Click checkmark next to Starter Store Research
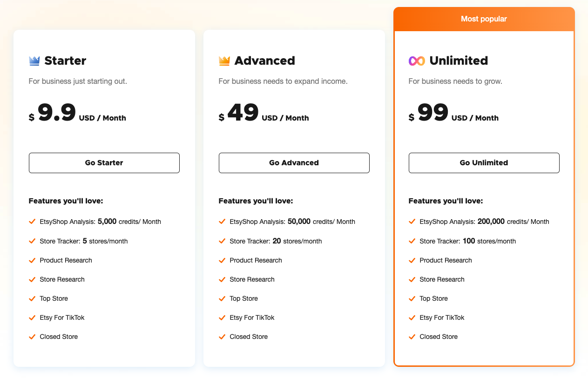The image size is (588, 378). [x=32, y=279]
